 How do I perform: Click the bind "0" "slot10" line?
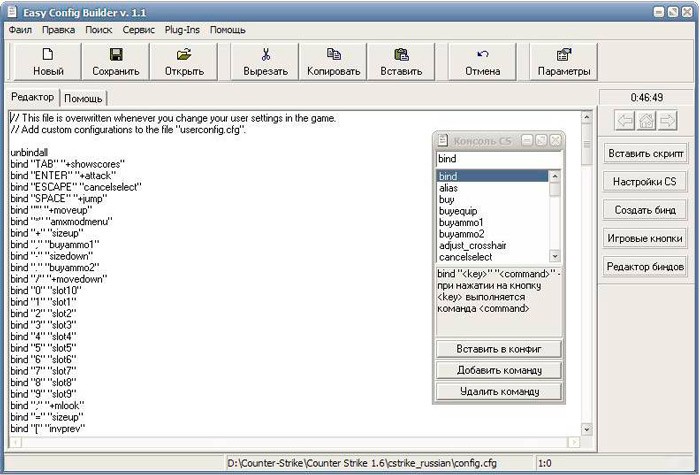(46, 291)
